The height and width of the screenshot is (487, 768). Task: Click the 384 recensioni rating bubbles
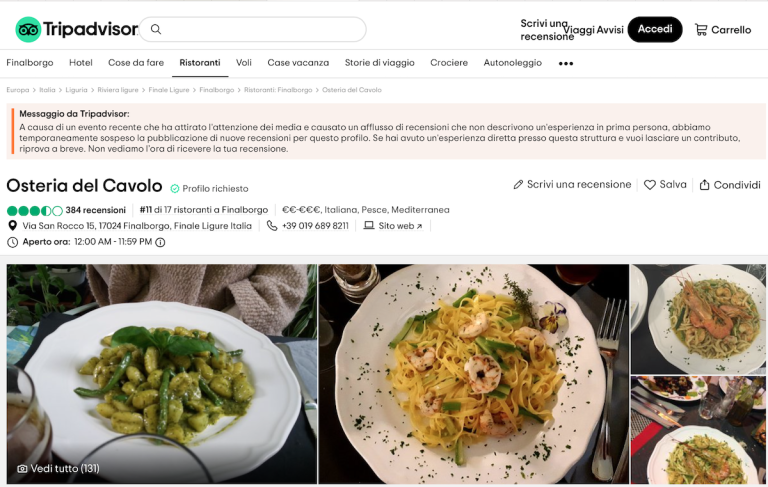35,211
